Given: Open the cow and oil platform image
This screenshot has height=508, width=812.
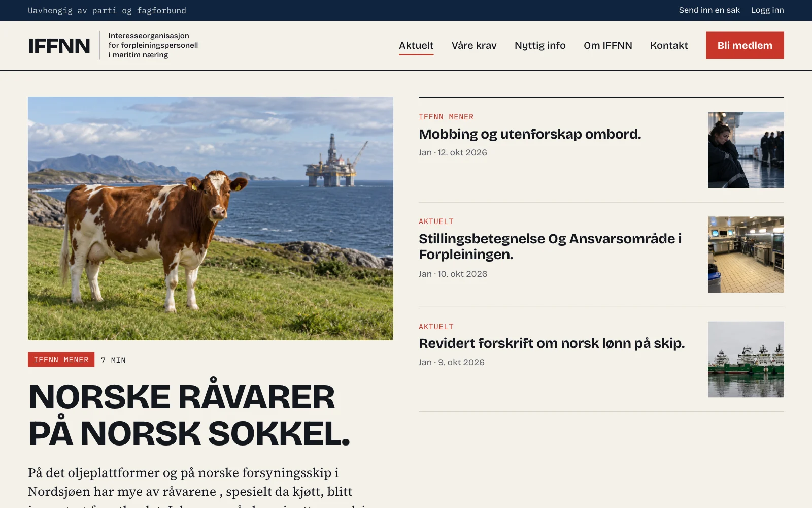Looking at the screenshot, I should coord(211,218).
